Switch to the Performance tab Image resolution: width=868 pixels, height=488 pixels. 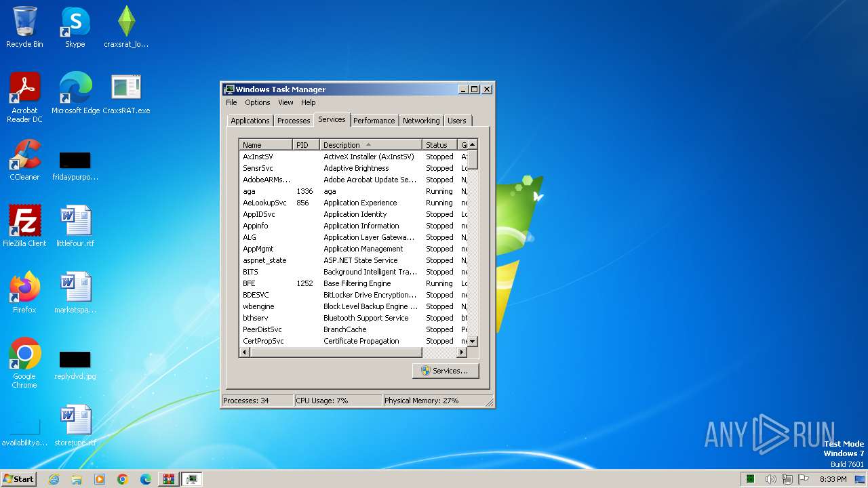click(x=374, y=121)
